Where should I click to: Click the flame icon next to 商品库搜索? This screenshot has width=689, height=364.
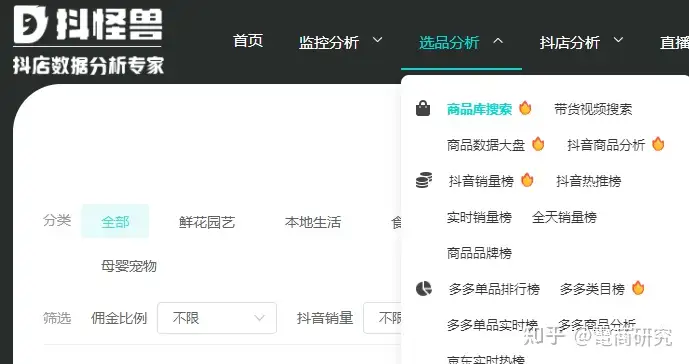tap(525, 108)
